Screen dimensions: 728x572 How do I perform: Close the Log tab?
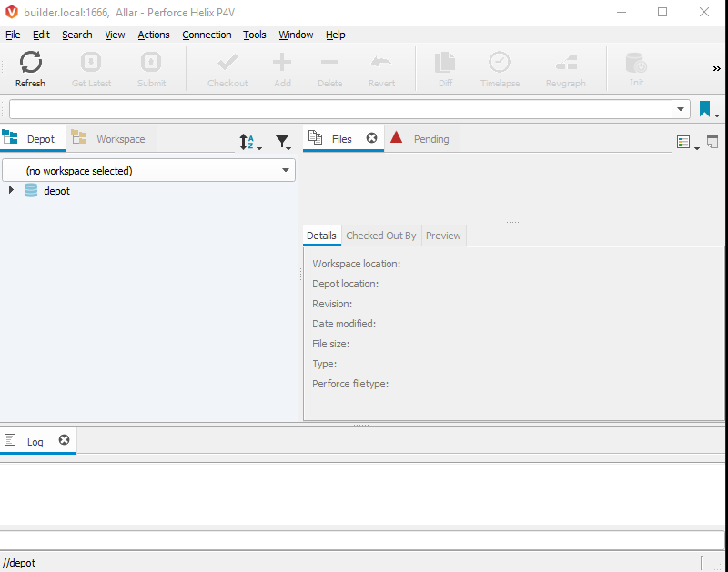click(64, 440)
